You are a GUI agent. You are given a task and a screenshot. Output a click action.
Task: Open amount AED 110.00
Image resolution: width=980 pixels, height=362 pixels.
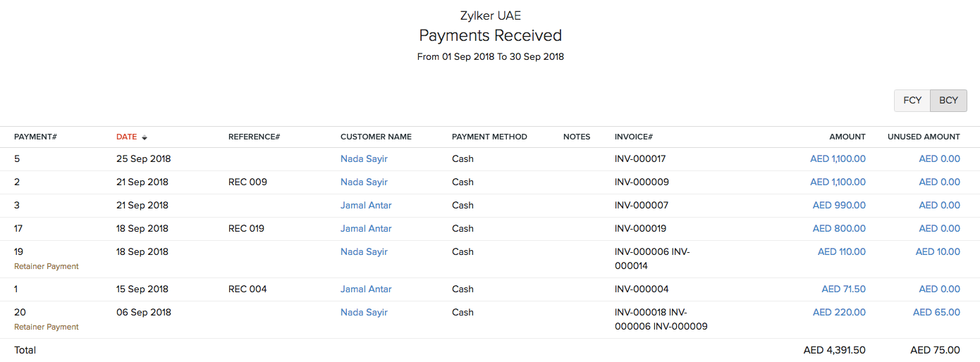[841, 252]
